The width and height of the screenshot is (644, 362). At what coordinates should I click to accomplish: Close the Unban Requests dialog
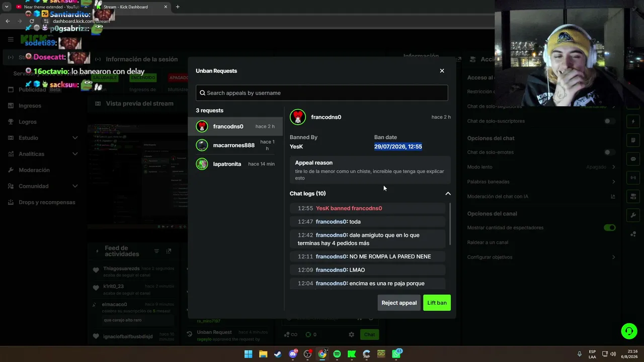click(442, 71)
